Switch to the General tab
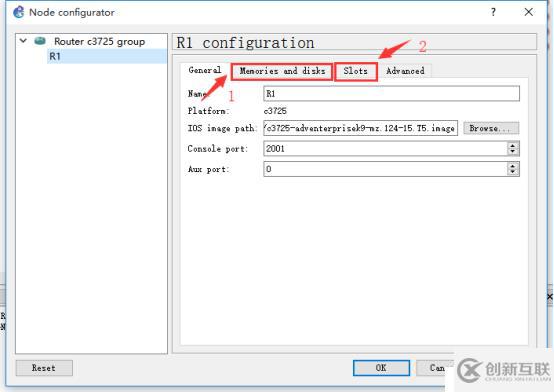The width and height of the screenshot is (554, 392). [x=205, y=70]
